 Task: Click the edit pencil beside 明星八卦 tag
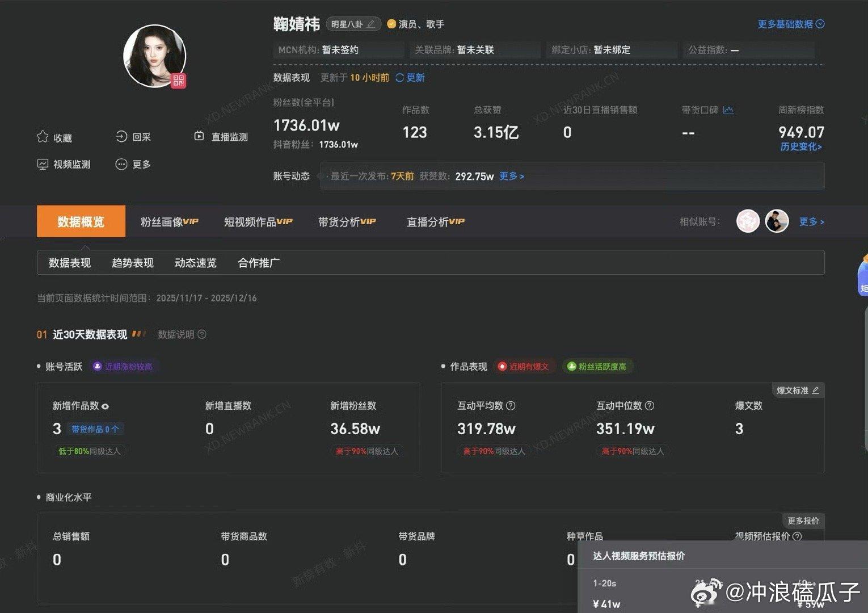(x=370, y=24)
